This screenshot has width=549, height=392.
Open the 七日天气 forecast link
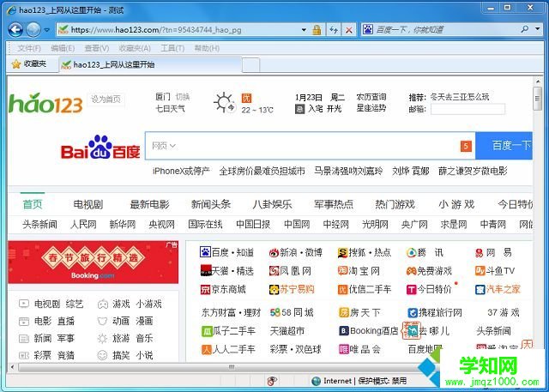point(170,109)
